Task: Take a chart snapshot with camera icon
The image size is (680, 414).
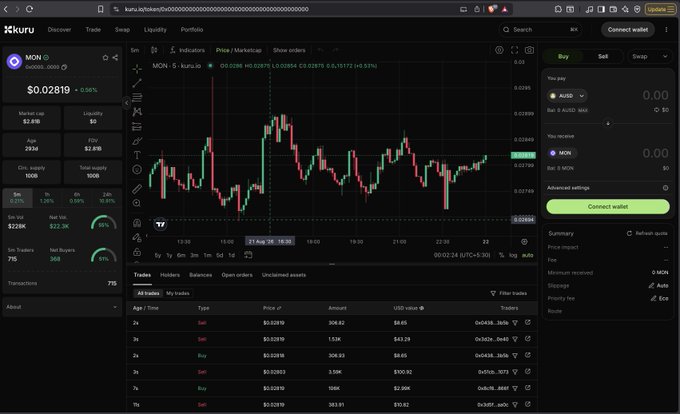Action: [x=530, y=50]
